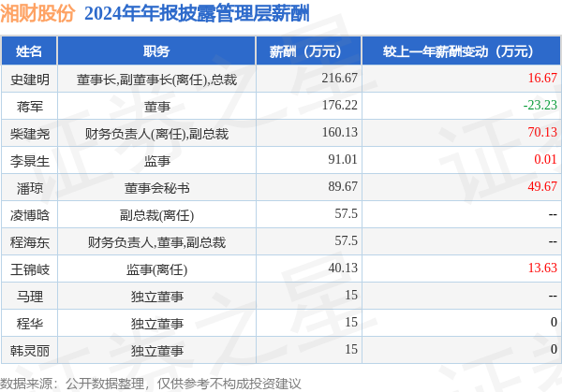This screenshot has height=392, width=562.
Task: Click 程海东's change value dash
Action: coord(553,241)
